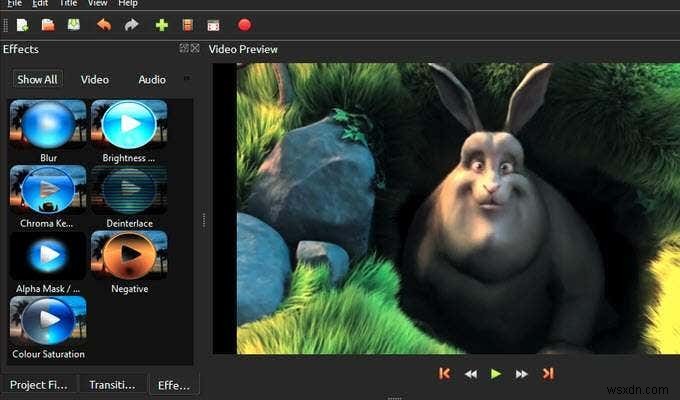Redo with the grey forward arrow
The width and height of the screenshot is (680, 400).
(x=131, y=25)
